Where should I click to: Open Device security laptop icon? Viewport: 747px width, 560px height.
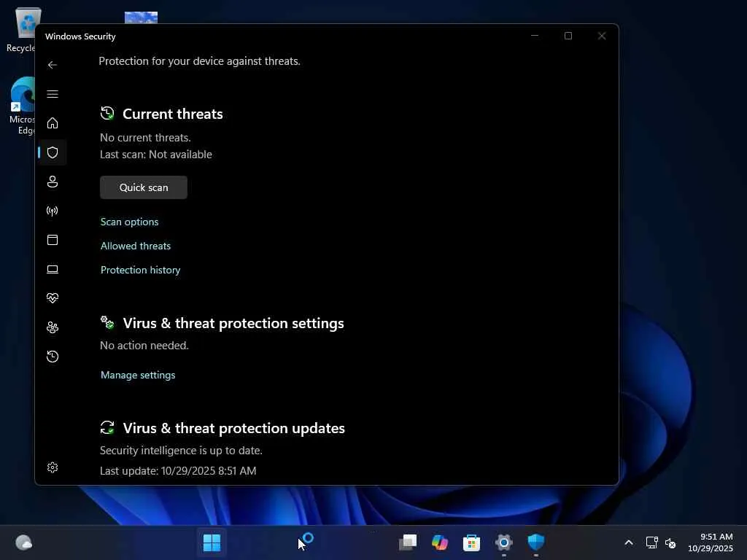coord(53,269)
